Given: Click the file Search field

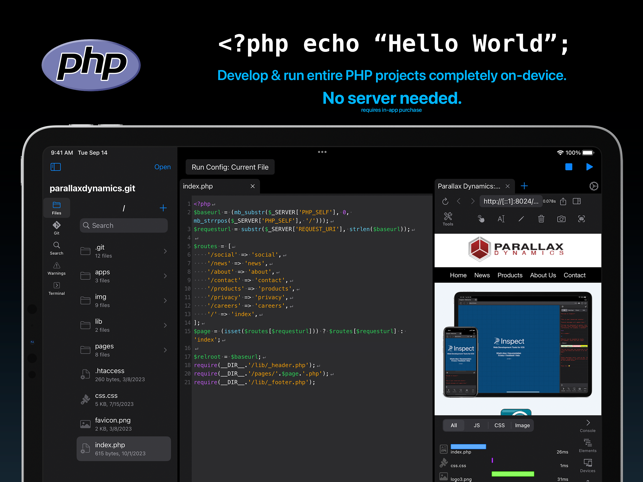Looking at the screenshot, I should (124, 225).
